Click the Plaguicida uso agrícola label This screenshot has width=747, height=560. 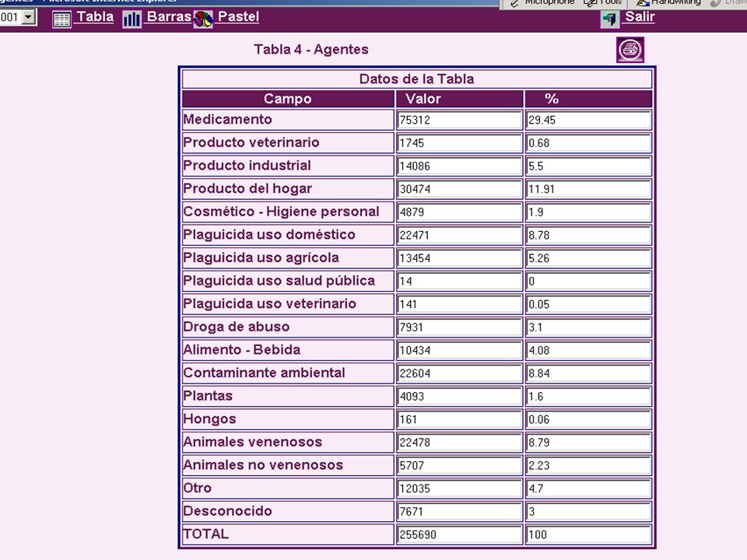click(x=261, y=257)
